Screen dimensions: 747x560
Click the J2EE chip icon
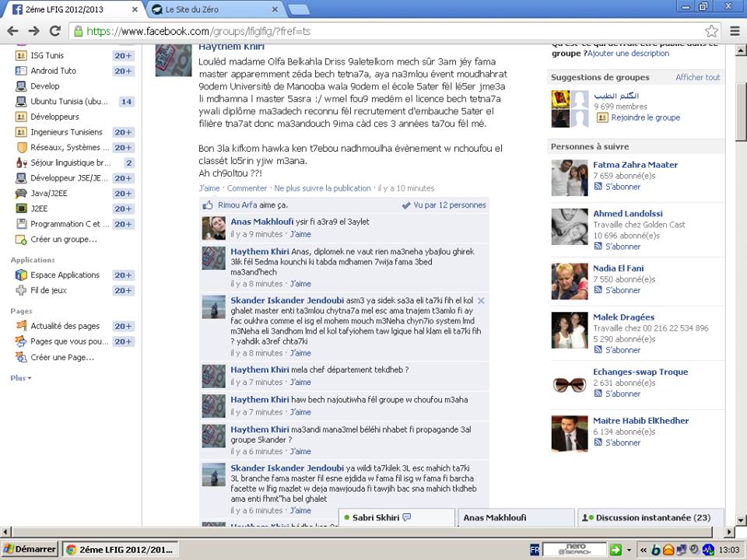[21, 208]
